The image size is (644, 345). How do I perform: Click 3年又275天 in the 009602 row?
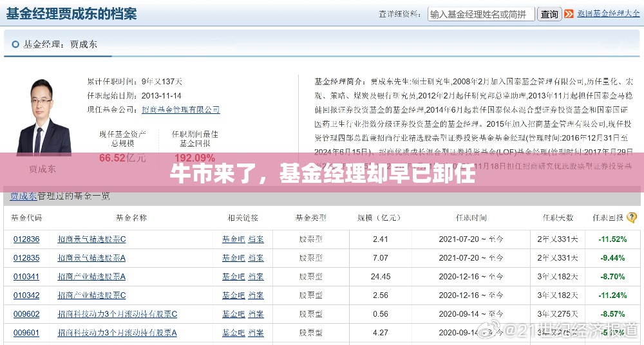557,314
